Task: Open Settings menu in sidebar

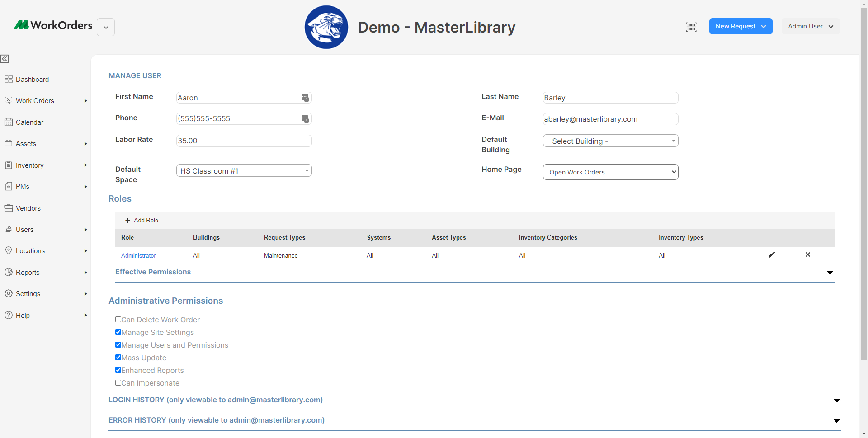Action: pyautogui.click(x=28, y=293)
